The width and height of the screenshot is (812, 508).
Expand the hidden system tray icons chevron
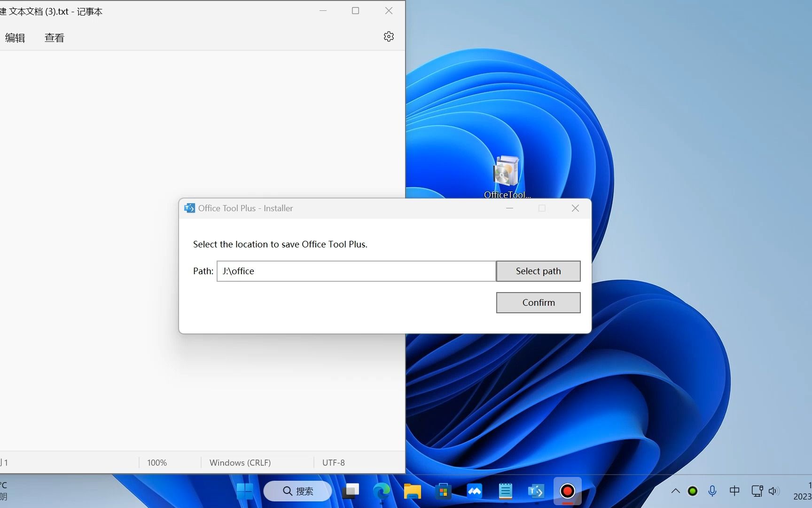[675, 491]
